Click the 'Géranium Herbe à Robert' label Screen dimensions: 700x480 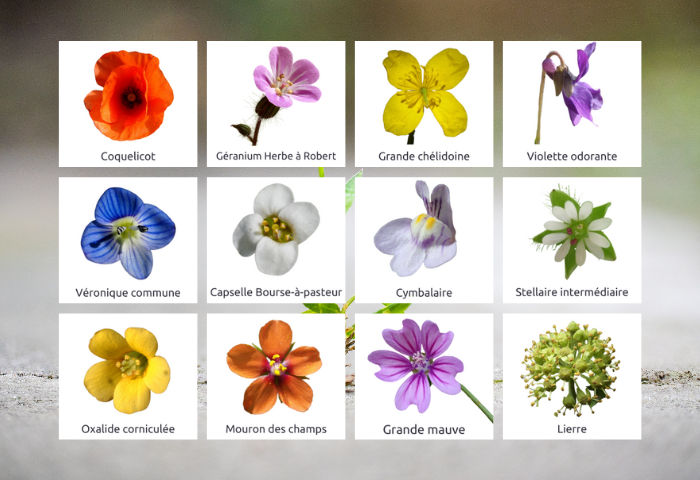click(x=276, y=156)
